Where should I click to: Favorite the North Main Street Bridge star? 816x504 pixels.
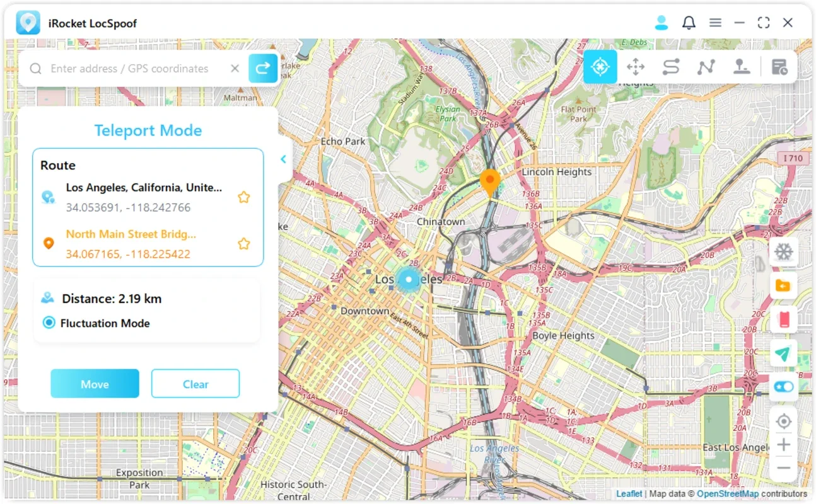pos(243,243)
